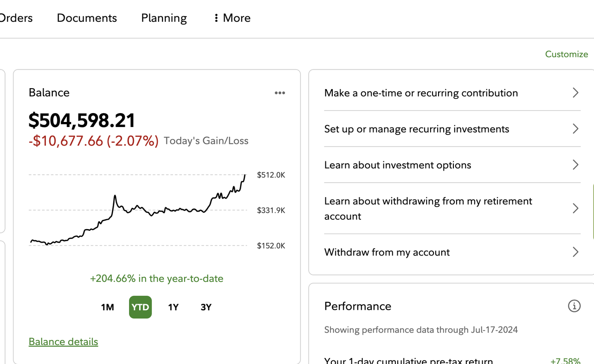Image resolution: width=594 pixels, height=364 pixels.
Task: Click the chevron beside recurring investments row
Action: tap(575, 129)
